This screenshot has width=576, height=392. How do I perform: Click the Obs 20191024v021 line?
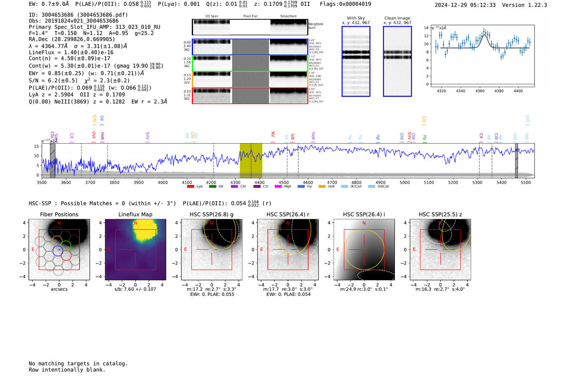pos(74,21)
